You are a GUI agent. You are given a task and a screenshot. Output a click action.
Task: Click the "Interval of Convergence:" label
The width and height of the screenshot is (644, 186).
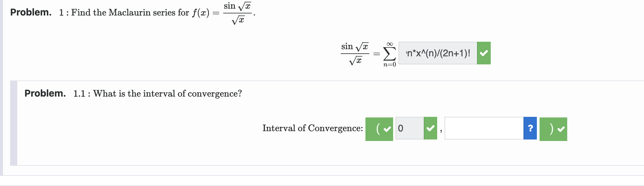[x=312, y=128]
